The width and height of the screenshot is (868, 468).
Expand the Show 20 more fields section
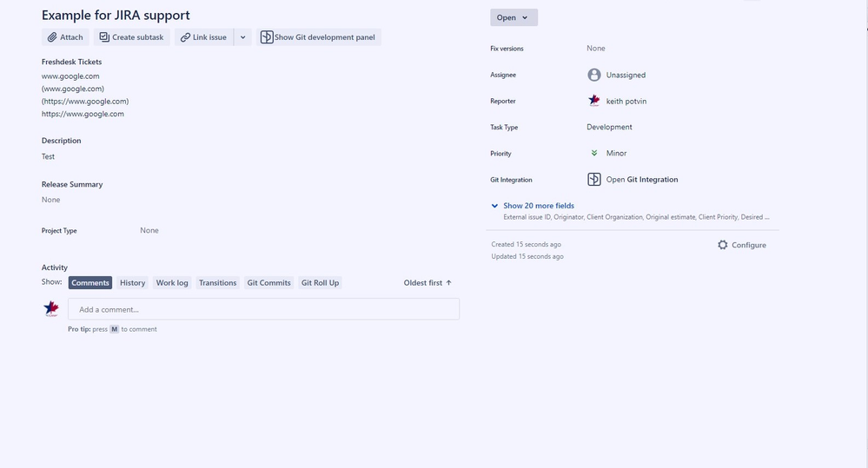coord(538,205)
